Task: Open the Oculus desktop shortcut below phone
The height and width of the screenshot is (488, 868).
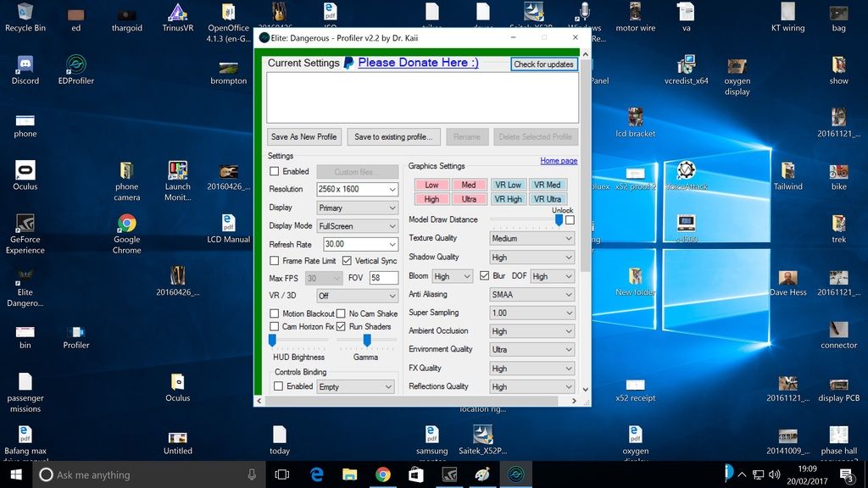Action: [25, 175]
